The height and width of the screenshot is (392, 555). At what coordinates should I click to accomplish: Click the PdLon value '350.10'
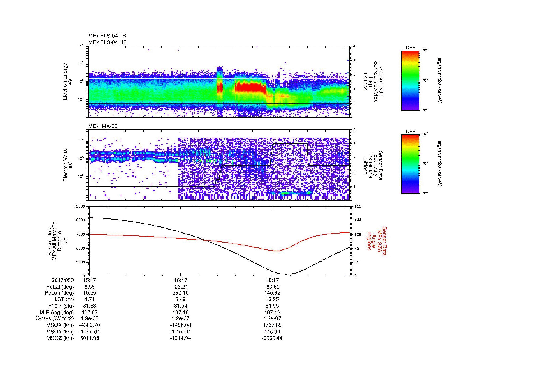[181, 293]
